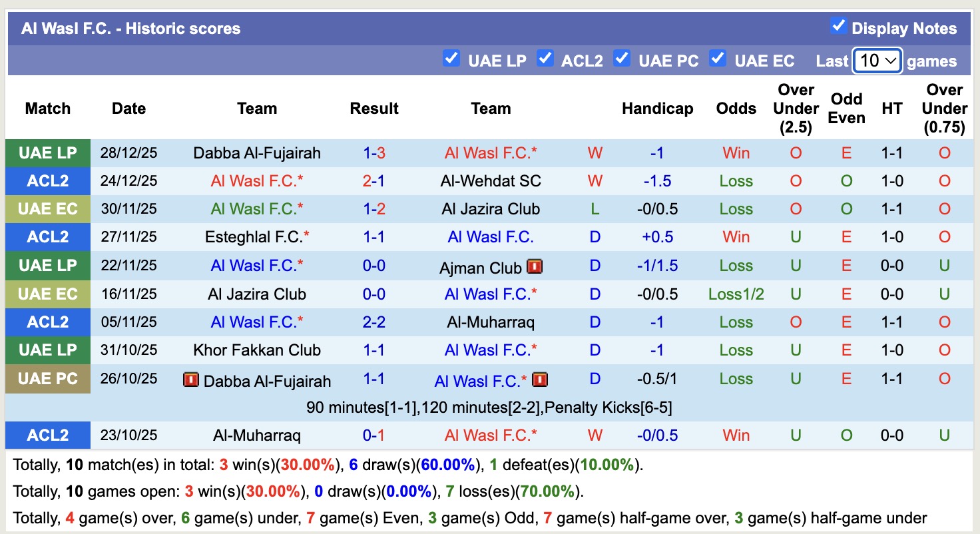Disable the UAE LP filter checkbox
This screenshot has height=534, width=980.
click(x=451, y=59)
